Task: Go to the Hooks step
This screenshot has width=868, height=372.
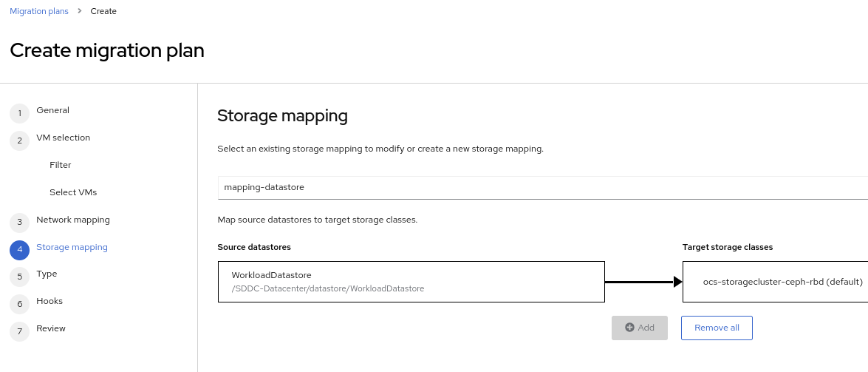Action: coord(49,301)
